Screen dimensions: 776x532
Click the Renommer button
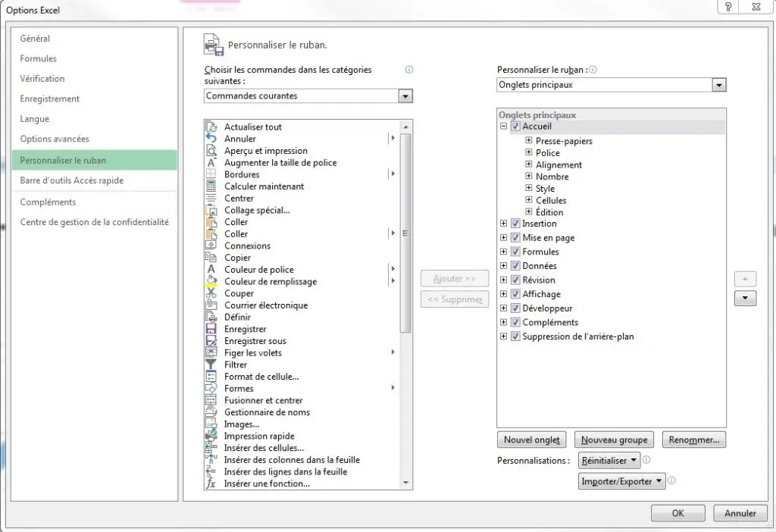tap(694, 440)
